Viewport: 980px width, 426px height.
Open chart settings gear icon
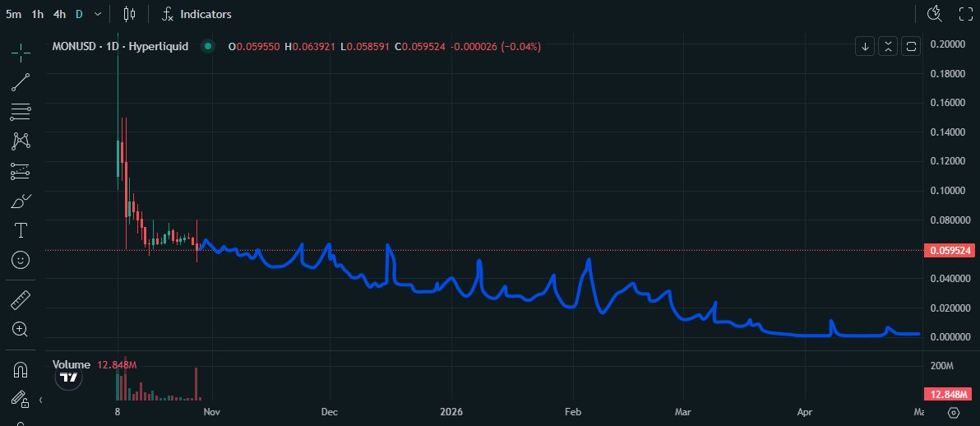click(953, 412)
